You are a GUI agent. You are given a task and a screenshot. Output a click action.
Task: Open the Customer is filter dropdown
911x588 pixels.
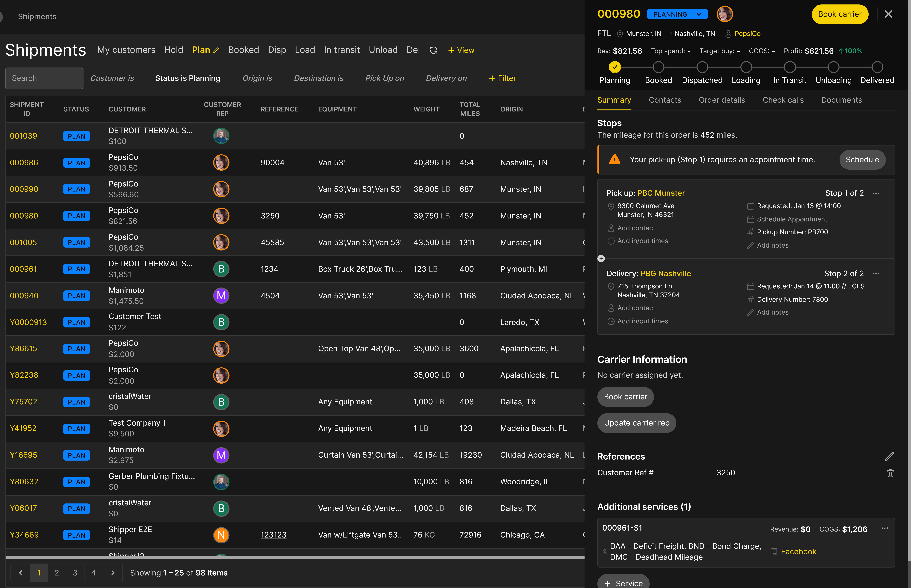112,78
